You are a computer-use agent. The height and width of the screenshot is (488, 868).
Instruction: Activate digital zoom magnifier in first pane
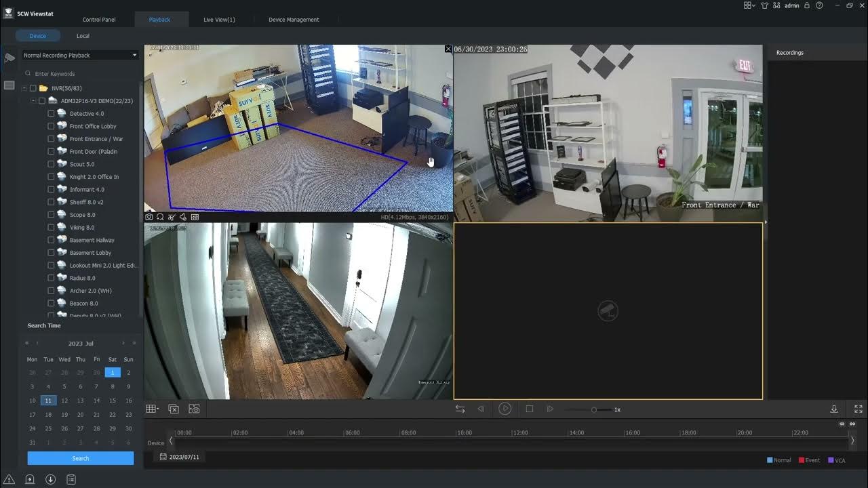pos(160,217)
